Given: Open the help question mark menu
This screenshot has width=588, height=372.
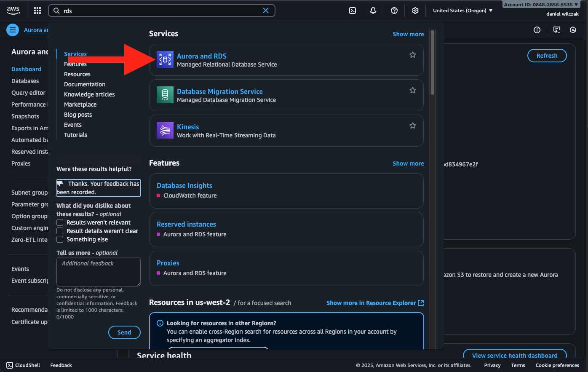Looking at the screenshot, I should 394,11.
